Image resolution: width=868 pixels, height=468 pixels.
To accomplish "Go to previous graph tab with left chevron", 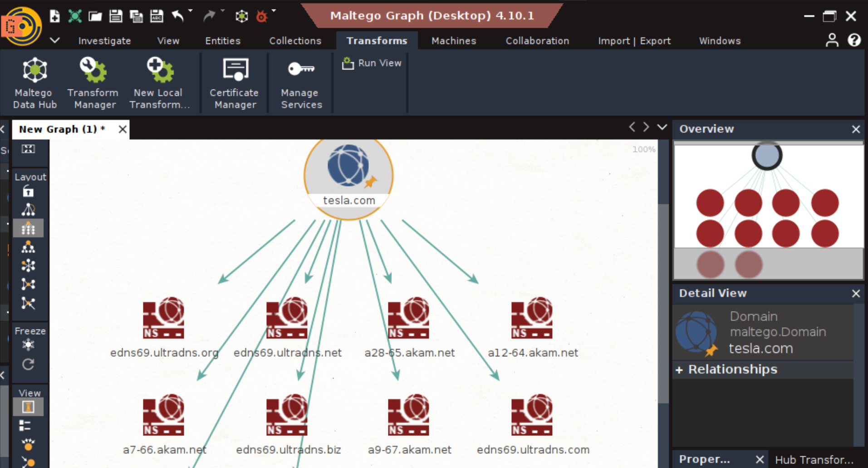I will click(632, 127).
